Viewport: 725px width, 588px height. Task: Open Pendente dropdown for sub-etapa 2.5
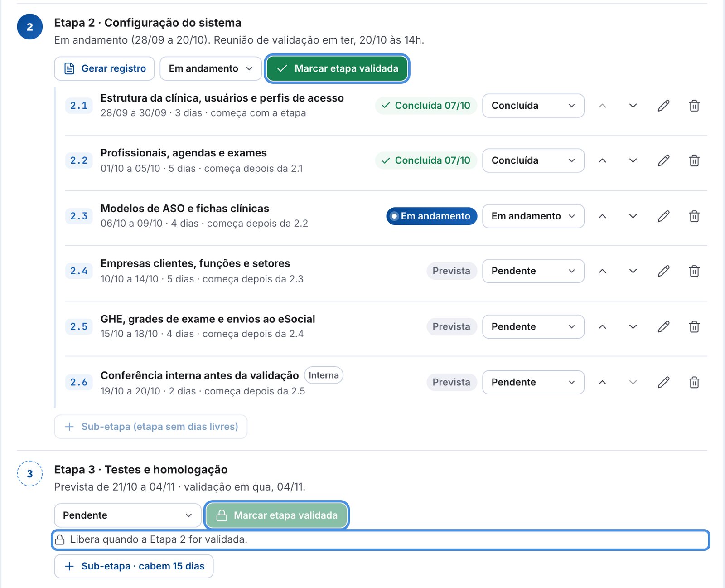(533, 327)
